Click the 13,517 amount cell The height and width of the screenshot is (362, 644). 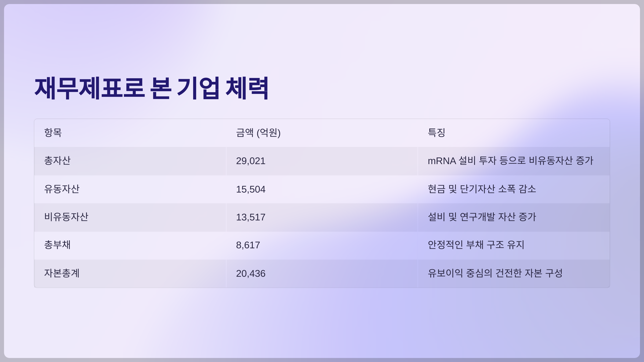[x=251, y=217]
